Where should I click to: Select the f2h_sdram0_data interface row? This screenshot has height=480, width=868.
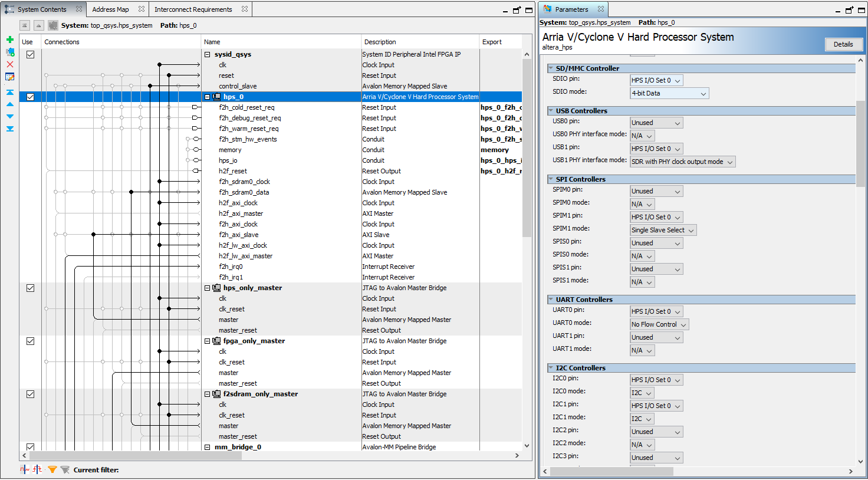(244, 192)
